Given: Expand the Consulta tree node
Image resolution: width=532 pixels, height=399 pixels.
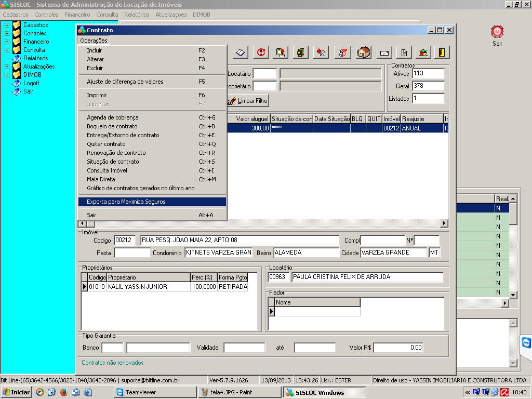Looking at the screenshot, I should pos(7,50).
